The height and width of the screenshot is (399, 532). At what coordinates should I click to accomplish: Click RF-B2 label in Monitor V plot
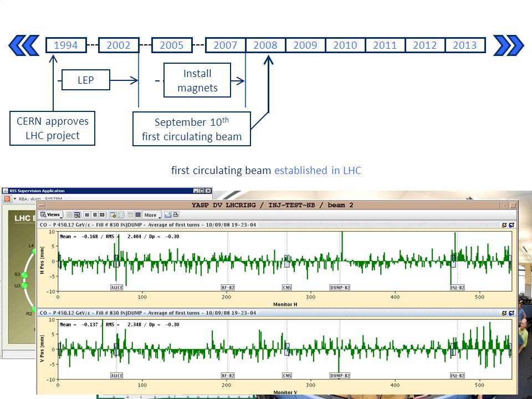click(228, 376)
